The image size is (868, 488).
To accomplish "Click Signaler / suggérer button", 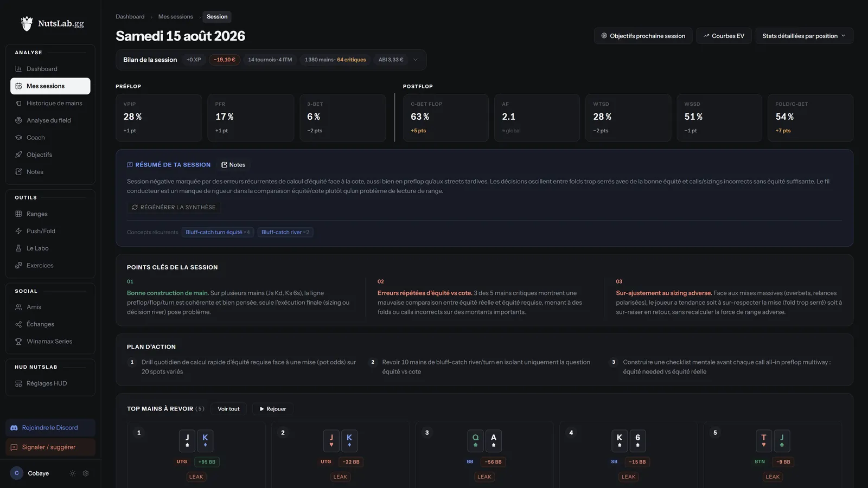I will tap(50, 447).
